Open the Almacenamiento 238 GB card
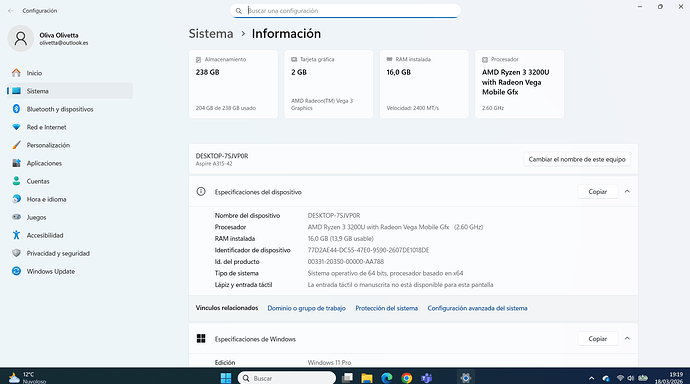This screenshot has width=690, height=384. coord(233,84)
